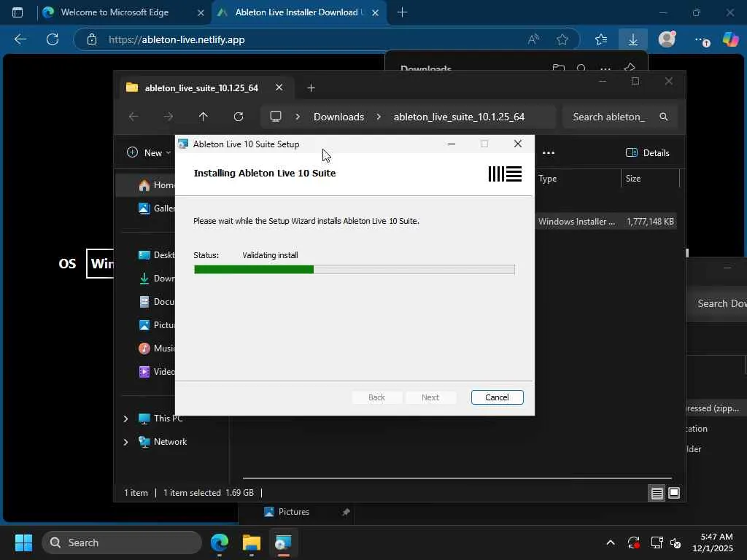Select ableton_live_suite_10.1.25_64 File Explorer tab
Image resolution: width=747 pixels, height=560 pixels.
click(x=201, y=87)
